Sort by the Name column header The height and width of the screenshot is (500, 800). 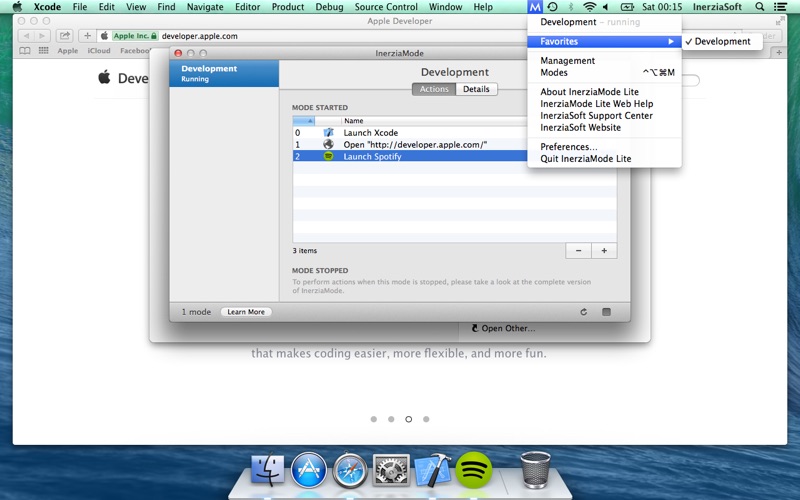tap(434, 121)
